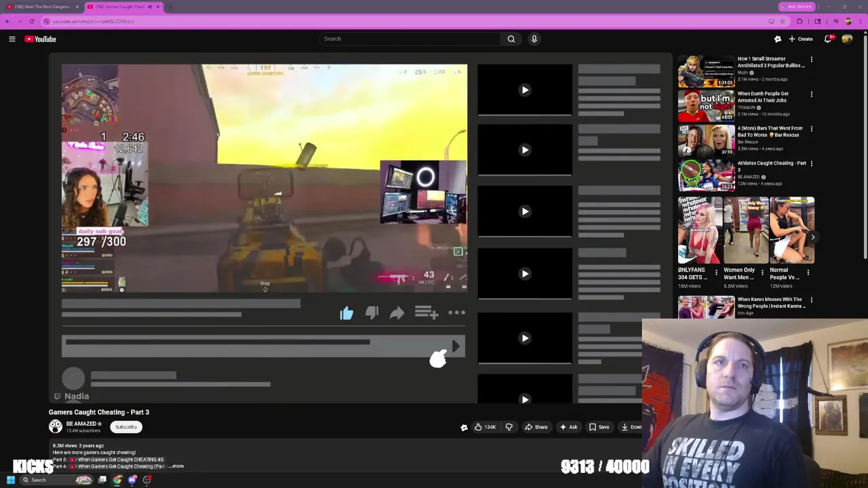Open the BE AMAZED channel name link

81,424
